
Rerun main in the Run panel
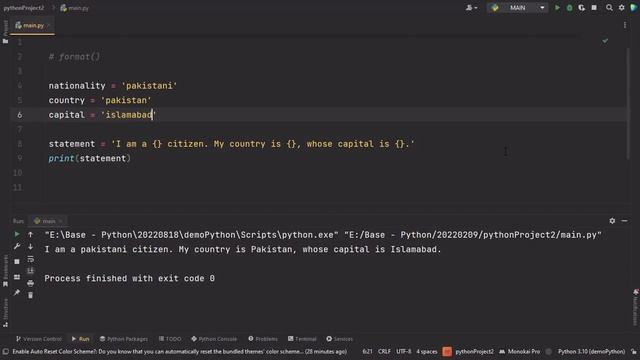pyautogui.click(x=17, y=234)
